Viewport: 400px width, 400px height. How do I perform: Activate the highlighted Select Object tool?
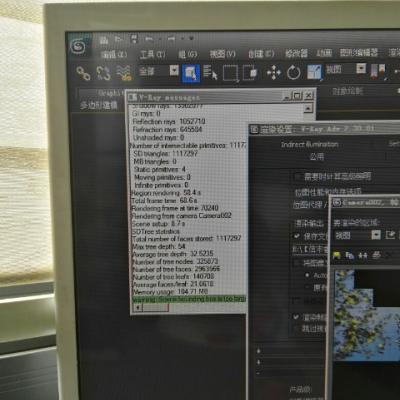tap(191, 73)
